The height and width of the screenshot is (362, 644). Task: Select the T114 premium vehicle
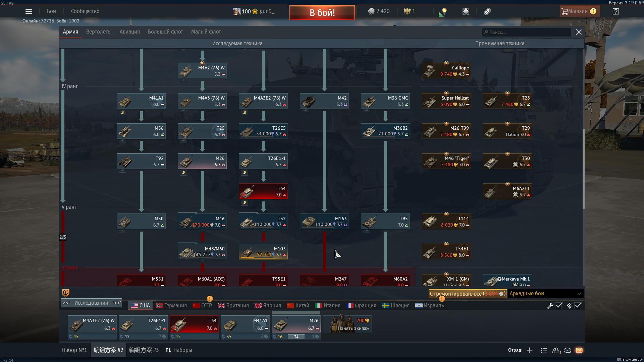click(x=446, y=222)
